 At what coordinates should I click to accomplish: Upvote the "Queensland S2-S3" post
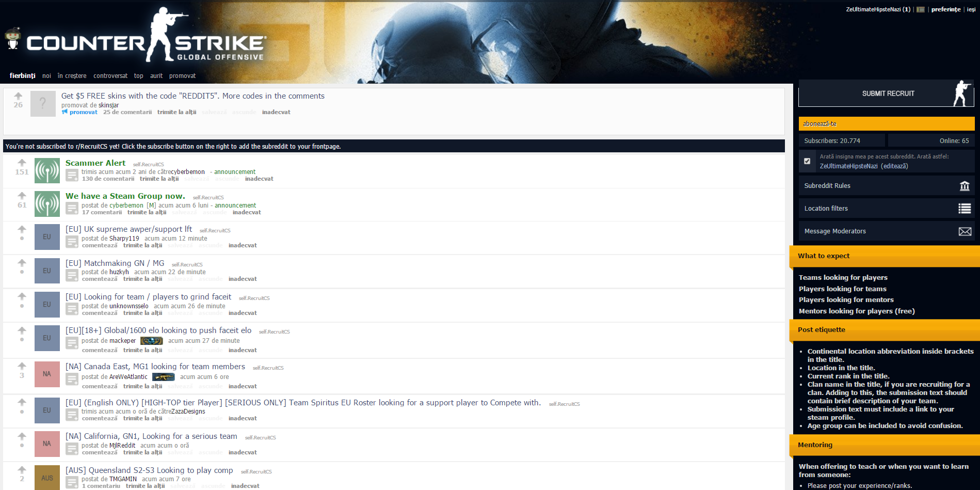click(x=22, y=470)
